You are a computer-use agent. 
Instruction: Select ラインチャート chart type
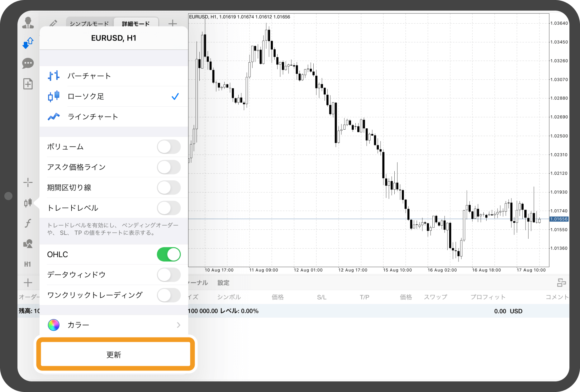pos(114,117)
